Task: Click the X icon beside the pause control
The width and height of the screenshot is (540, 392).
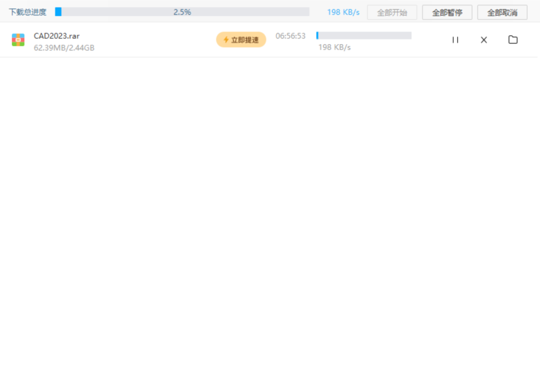Action: point(483,40)
